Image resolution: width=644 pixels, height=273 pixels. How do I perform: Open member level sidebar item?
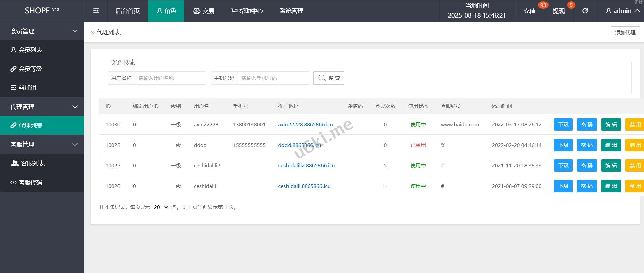(30, 69)
